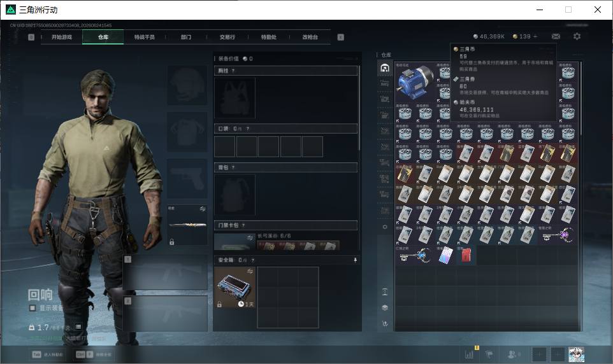613x364 pixels.
Task: Click the flag icon in bottom bar
Action: [489, 354]
